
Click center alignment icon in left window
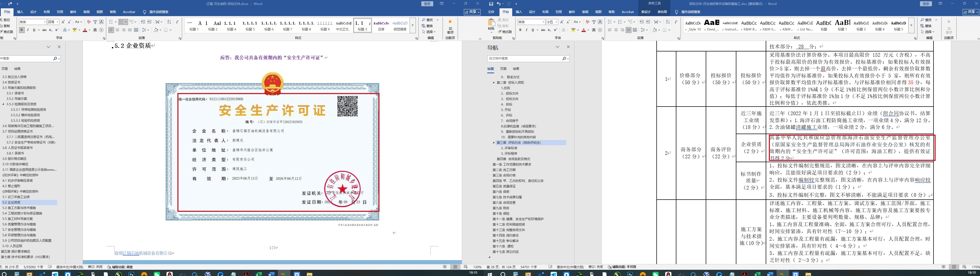118,30
